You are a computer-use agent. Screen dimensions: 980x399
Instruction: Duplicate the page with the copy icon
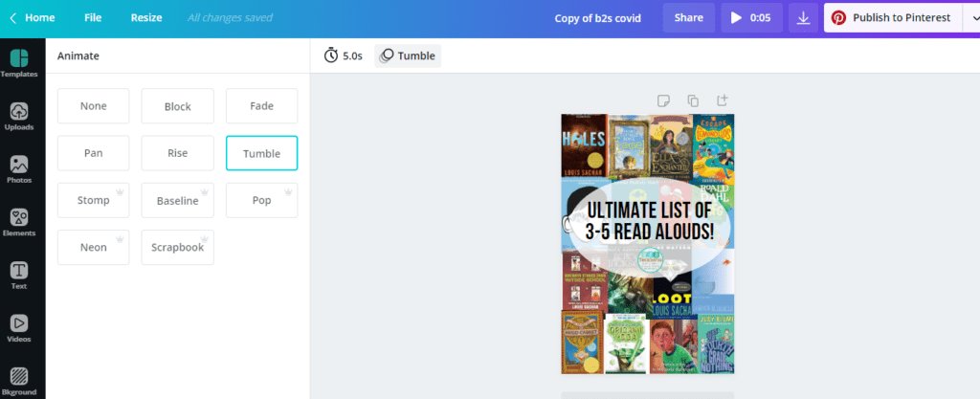click(x=693, y=100)
